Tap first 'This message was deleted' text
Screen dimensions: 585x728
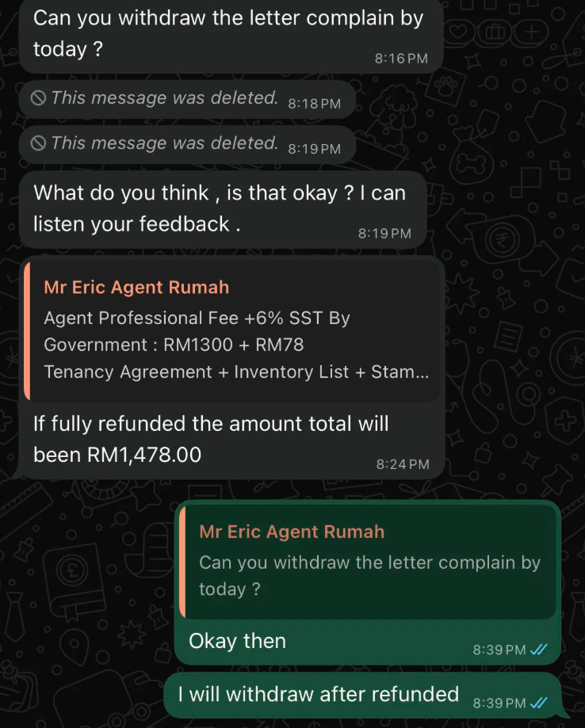tap(165, 98)
